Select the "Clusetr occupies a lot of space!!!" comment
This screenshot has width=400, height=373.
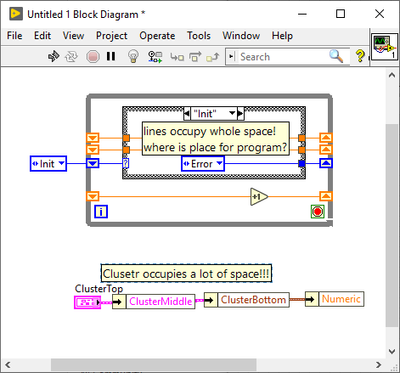pos(186,274)
